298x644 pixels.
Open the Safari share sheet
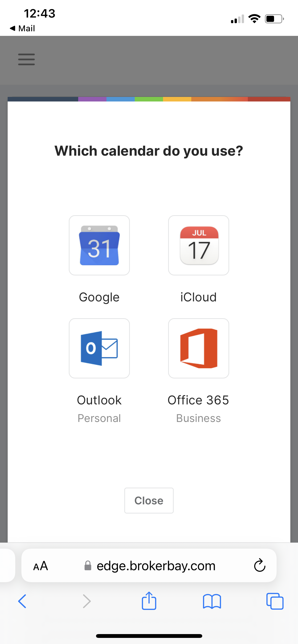(x=149, y=601)
